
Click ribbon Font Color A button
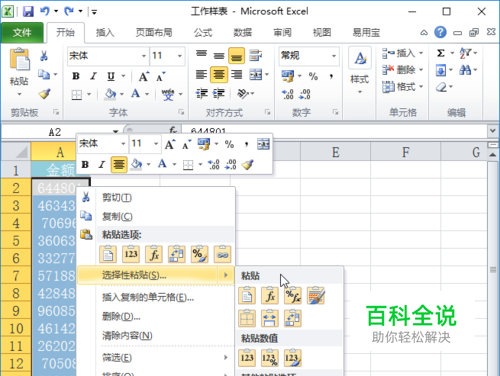tap(135, 94)
